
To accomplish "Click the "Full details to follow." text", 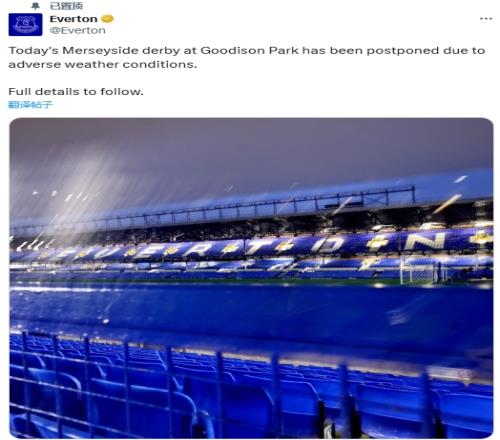I will pos(76,91).
